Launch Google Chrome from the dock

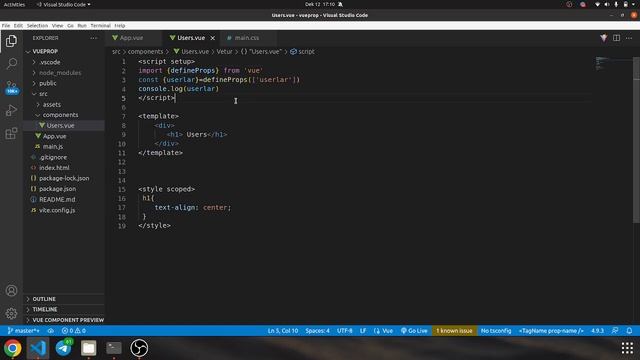click(13, 348)
